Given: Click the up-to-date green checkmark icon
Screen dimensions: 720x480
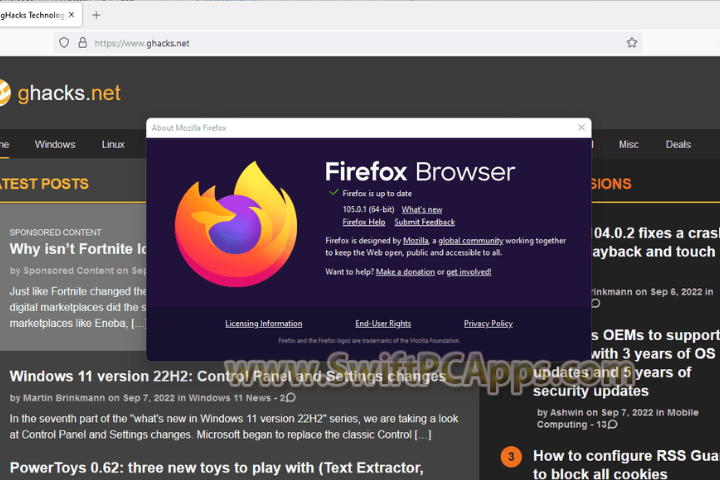Looking at the screenshot, I should tap(334, 192).
